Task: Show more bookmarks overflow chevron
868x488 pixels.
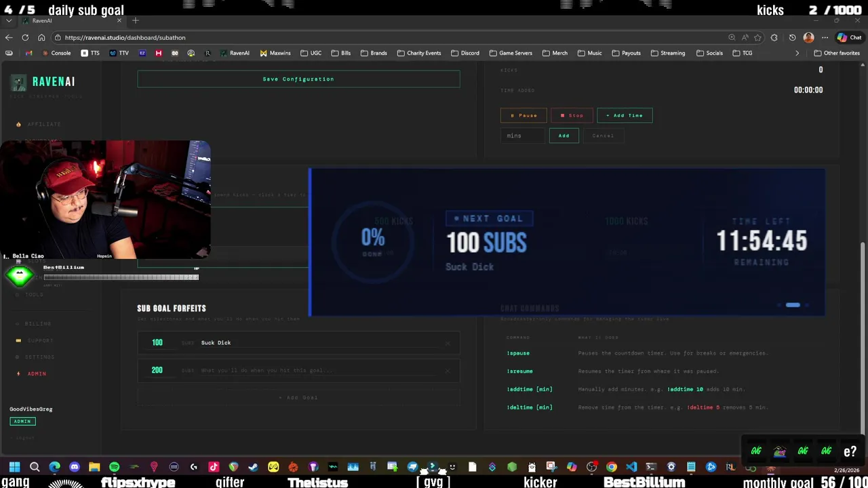Action: [797, 53]
